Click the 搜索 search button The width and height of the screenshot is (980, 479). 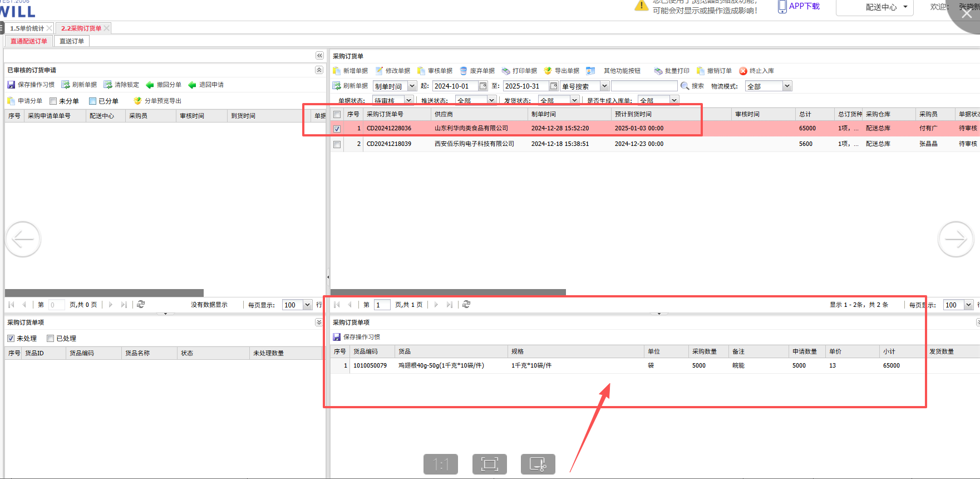click(x=692, y=86)
